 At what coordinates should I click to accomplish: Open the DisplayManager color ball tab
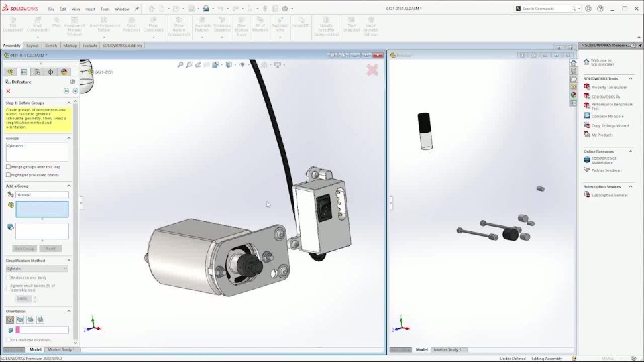coord(64,72)
